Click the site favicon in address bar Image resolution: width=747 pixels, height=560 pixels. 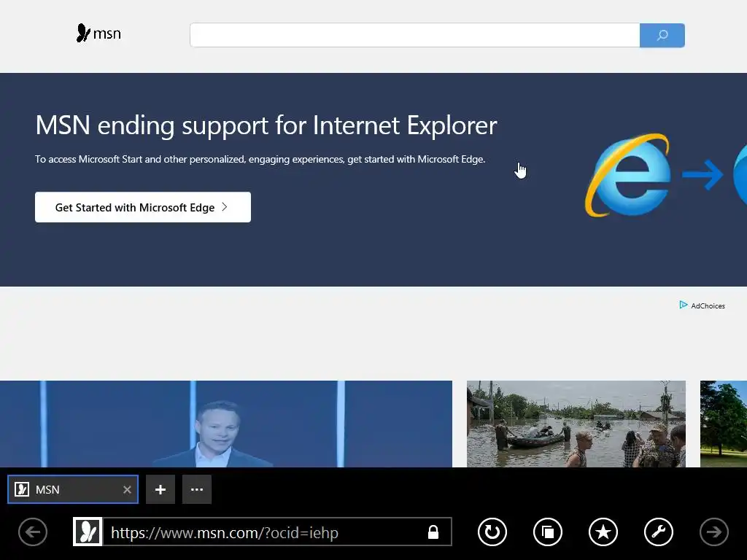pos(88,532)
